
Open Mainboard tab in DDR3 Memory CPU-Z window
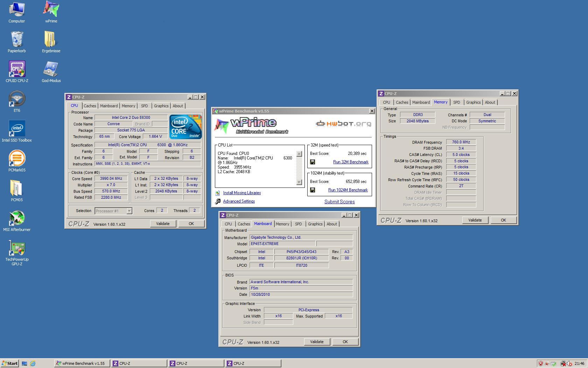[x=421, y=102]
